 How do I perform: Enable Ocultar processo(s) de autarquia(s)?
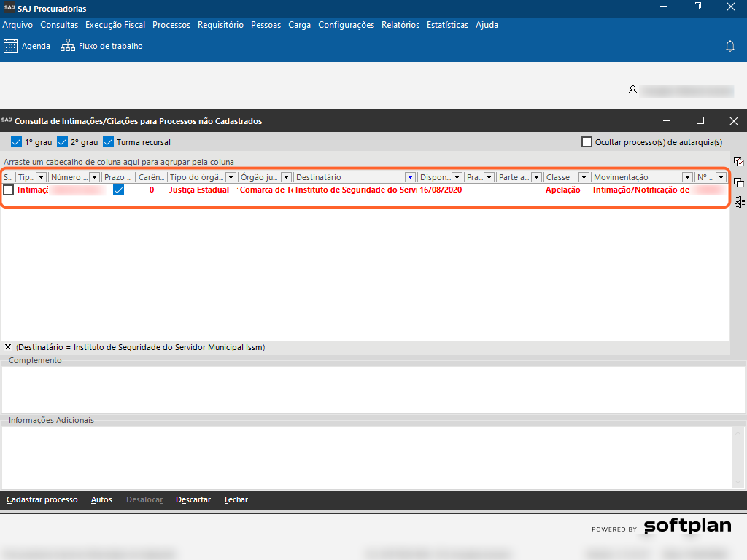587,142
